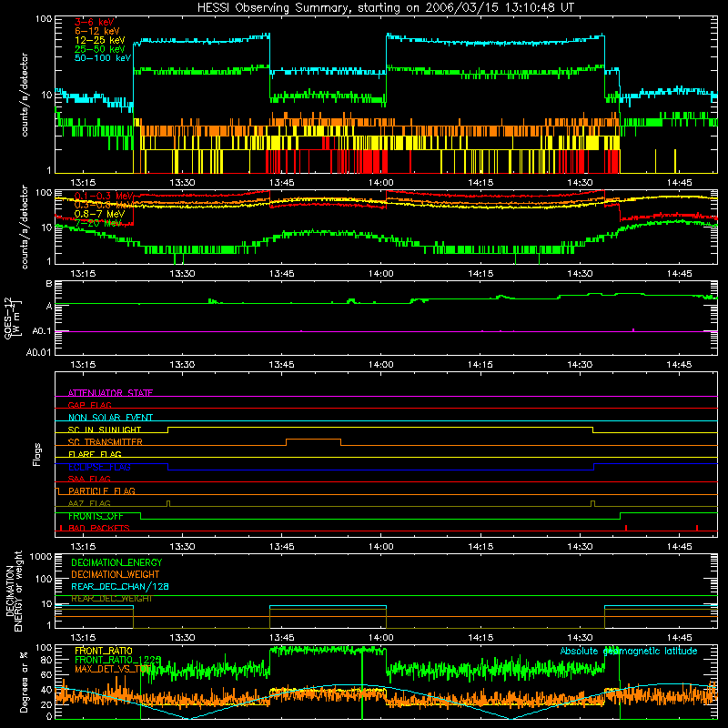
Task: Click the FRONT_RATIO_1225 legend label
Action: [118, 659]
